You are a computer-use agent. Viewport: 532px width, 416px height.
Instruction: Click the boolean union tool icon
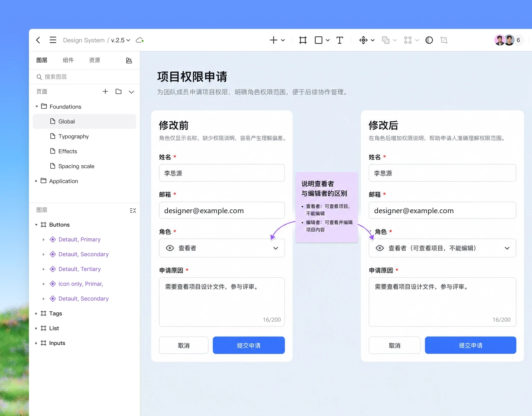[386, 40]
